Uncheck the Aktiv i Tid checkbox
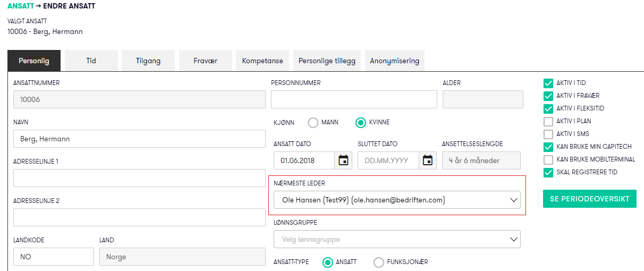The height and width of the screenshot is (271, 644). pyautogui.click(x=548, y=83)
